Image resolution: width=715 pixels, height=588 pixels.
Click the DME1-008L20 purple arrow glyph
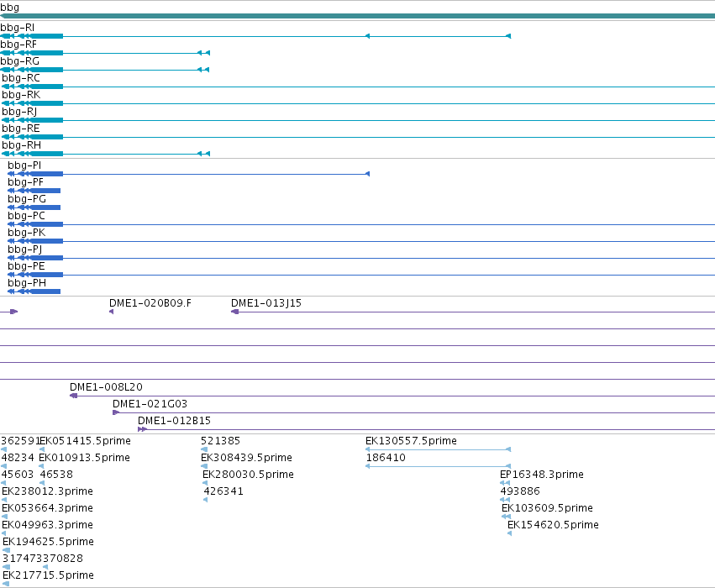[73, 396]
